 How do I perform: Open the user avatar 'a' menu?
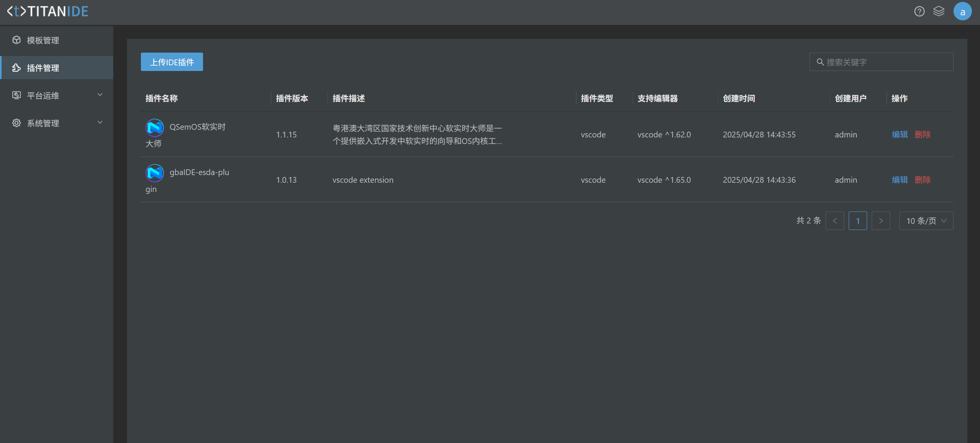(962, 12)
